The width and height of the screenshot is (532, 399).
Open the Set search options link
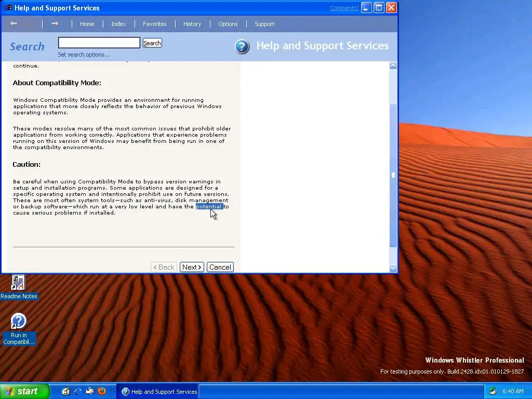click(84, 55)
